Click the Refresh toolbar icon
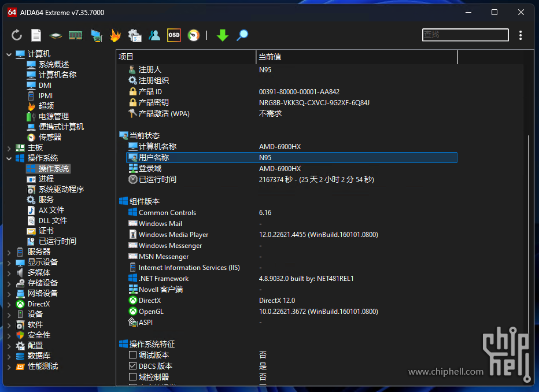 click(17, 35)
